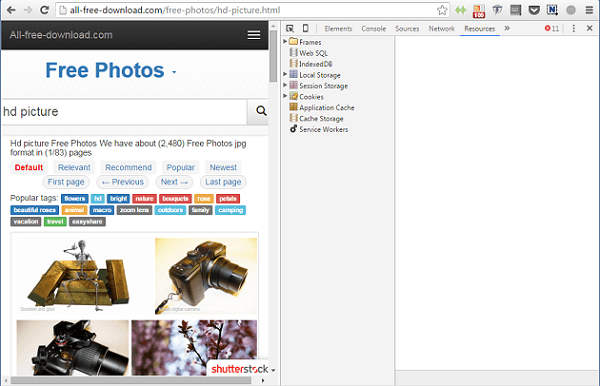The image size is (600, 386).
Task: Open the digital camera photo thumbnail
Action: pyautogui.click(x=206, y=276)
